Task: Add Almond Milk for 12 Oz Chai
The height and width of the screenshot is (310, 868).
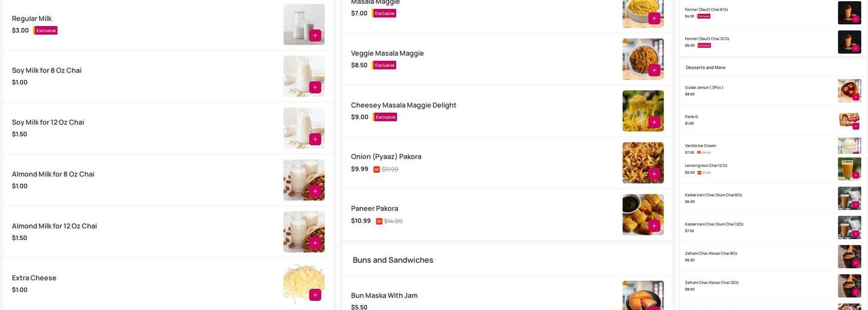Action: [x=315, y=243]
